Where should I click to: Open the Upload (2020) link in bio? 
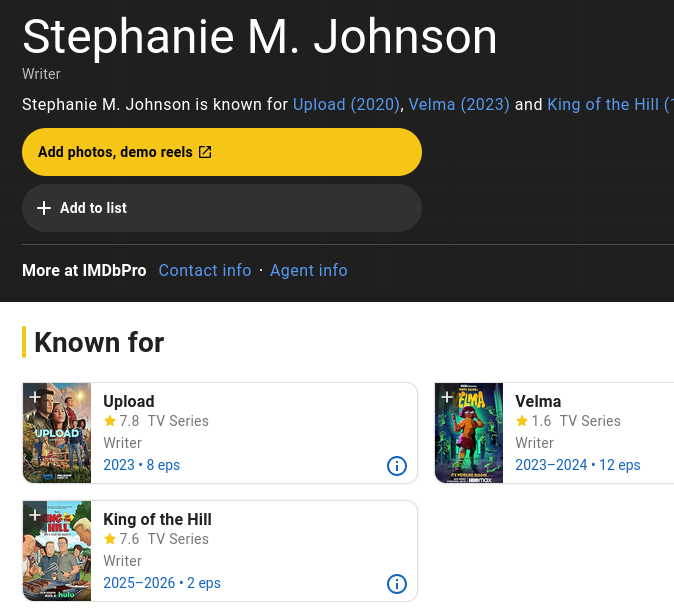pyautogui.click(x=346, y=104)
